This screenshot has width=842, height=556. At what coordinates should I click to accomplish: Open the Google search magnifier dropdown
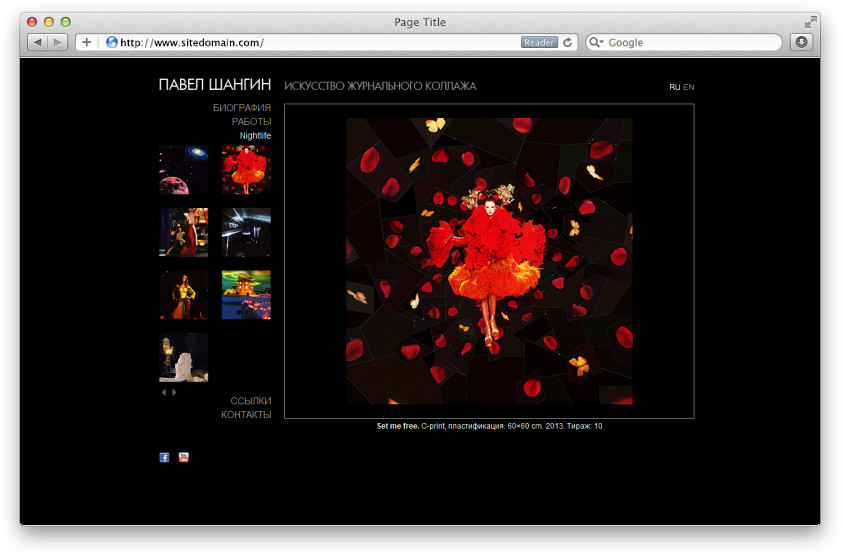[596, 42]
